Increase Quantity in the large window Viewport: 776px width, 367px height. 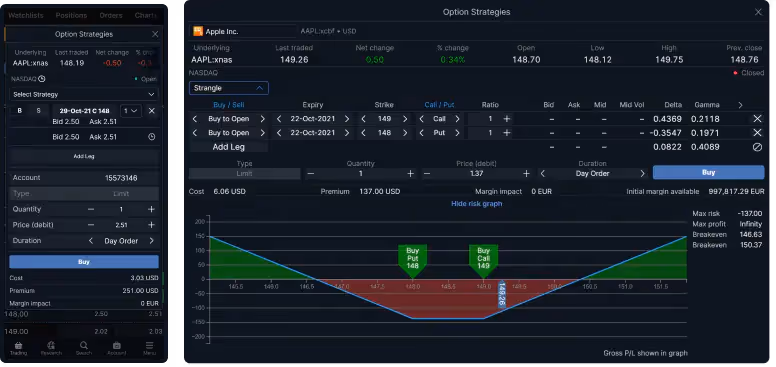point(410,174)
